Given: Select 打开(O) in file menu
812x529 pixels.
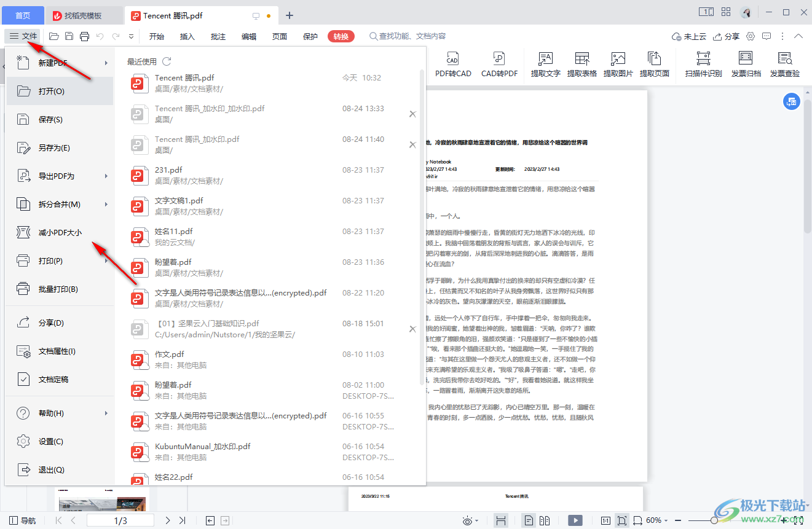Looking at the screenshot, I should pyautogui.click(x=60, y=91).
